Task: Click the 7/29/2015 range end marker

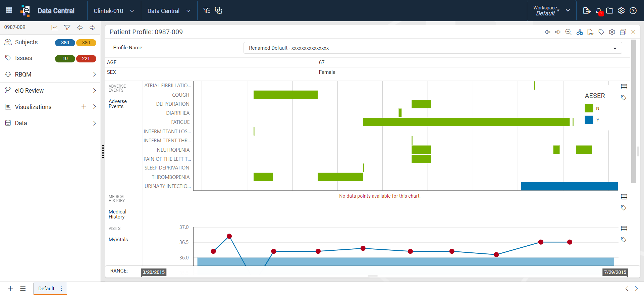Action: coord(615,272)
